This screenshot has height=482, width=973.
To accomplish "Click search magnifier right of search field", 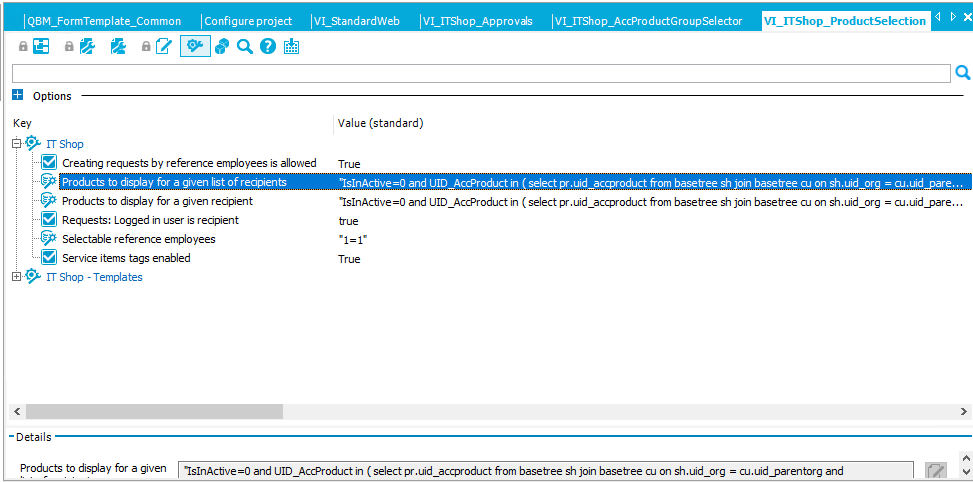I will (962, 73).
